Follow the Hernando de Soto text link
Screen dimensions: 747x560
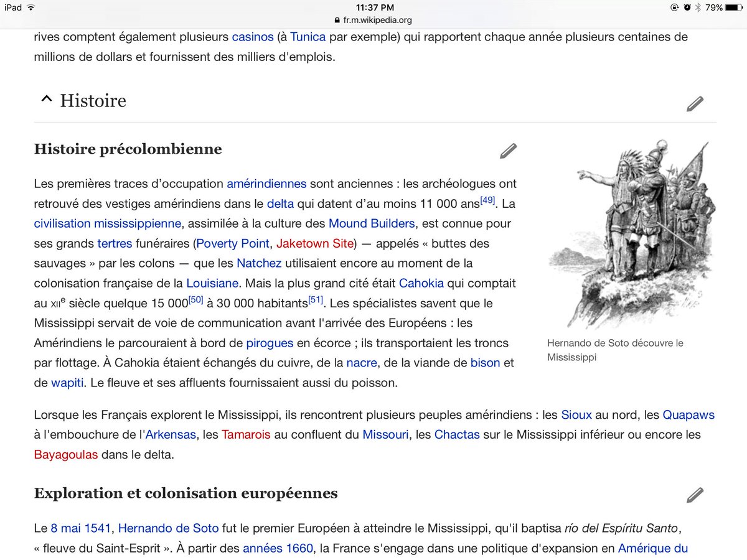point(168,529)
